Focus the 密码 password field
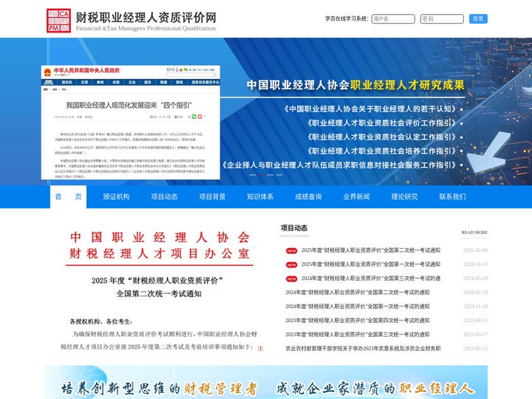Viewport: 532px width, 399px height. (x=442, y=18)
